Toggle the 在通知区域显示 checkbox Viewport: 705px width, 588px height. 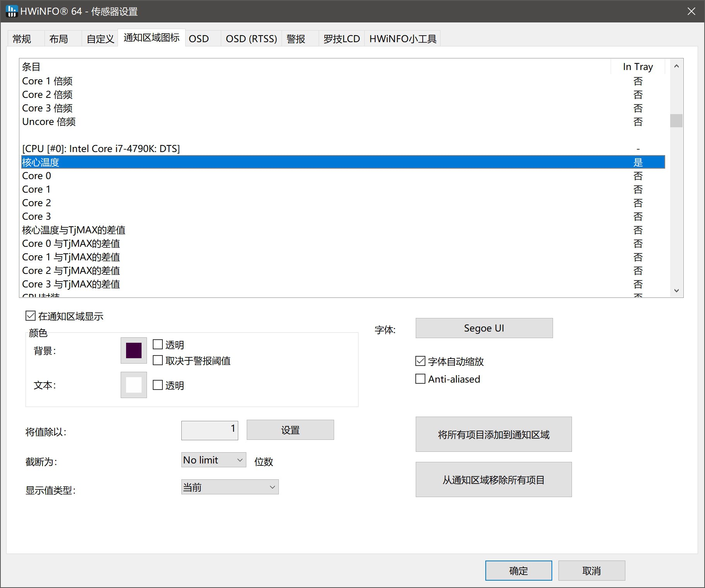coord(31,316)
